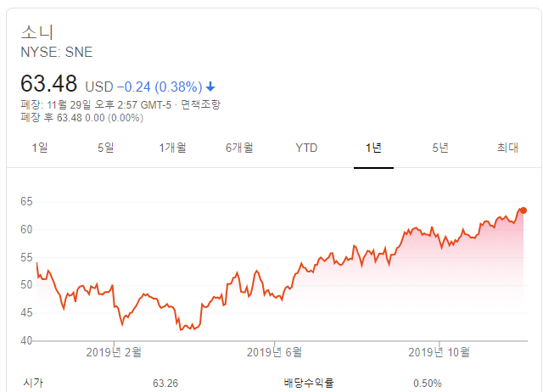Click the 65 y-axis label

(x=26, y=202)
